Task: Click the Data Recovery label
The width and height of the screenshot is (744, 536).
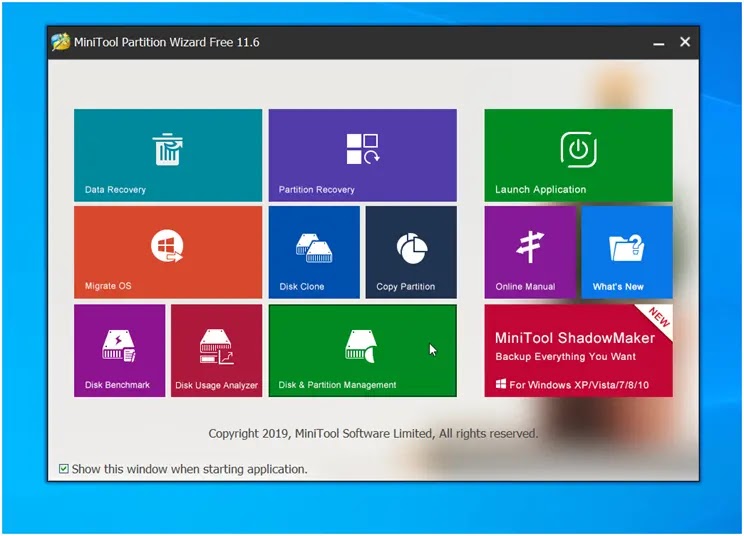Action: point(115,189)
